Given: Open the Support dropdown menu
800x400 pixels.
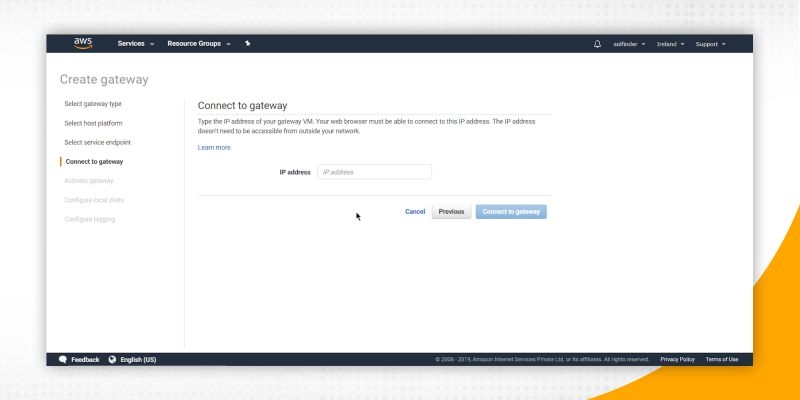Looking at the screenshot, I should coord(710,44).
